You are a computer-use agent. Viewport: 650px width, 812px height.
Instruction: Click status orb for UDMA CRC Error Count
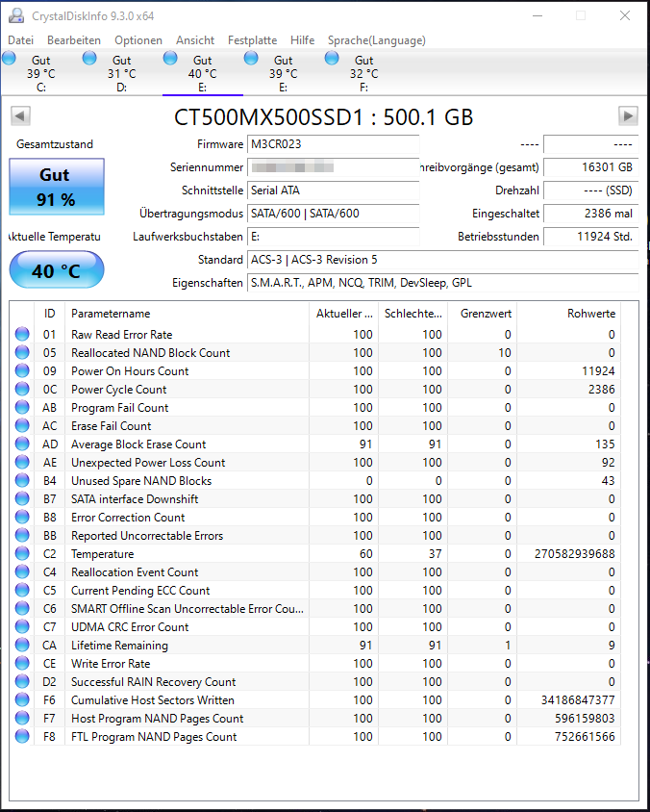pos(22,626)
